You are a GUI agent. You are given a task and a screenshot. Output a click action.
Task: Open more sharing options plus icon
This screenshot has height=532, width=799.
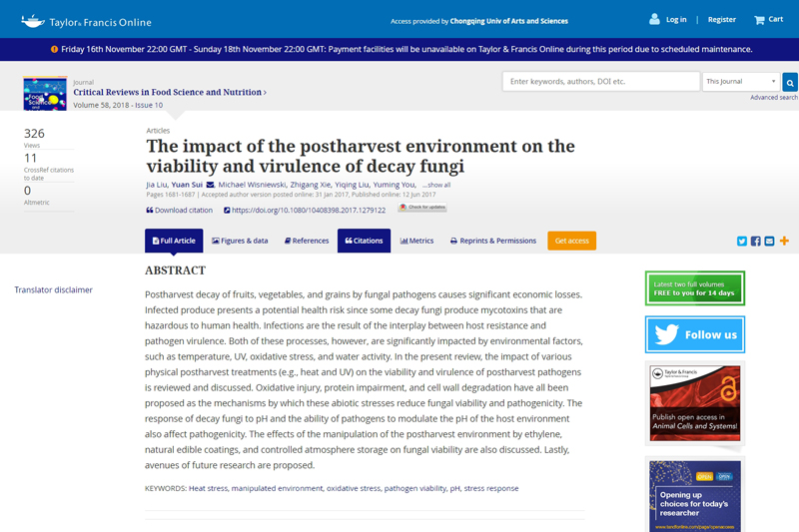click(x=784, y=241)
